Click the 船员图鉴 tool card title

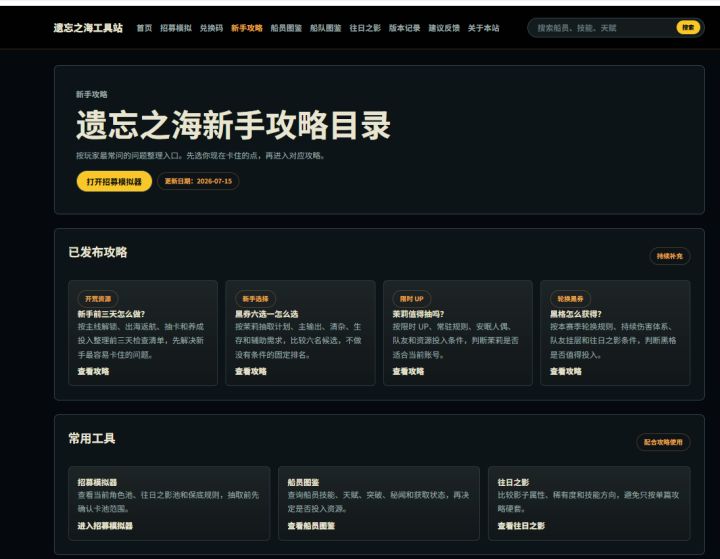tap(303, 482)
